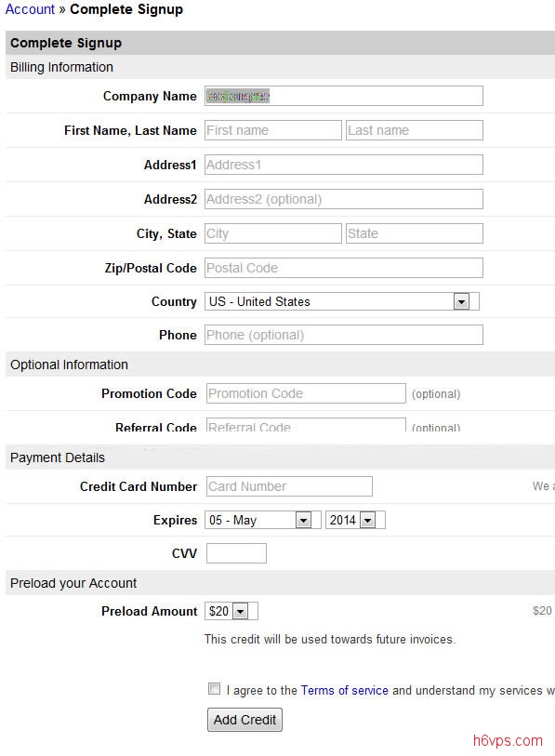The height and width of the screenshot is (756, 555).
Task: Focus the Postal Code field
Action: click(x=344, y=268)
